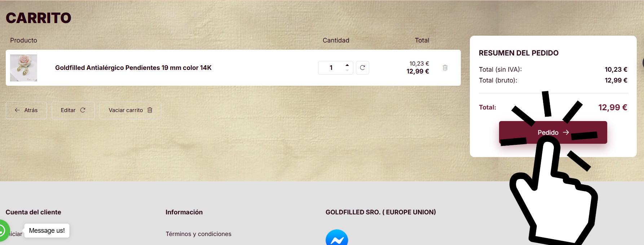The image size is (644, 245).
Task: Proceed with the Pedido button
Action: 553,132
